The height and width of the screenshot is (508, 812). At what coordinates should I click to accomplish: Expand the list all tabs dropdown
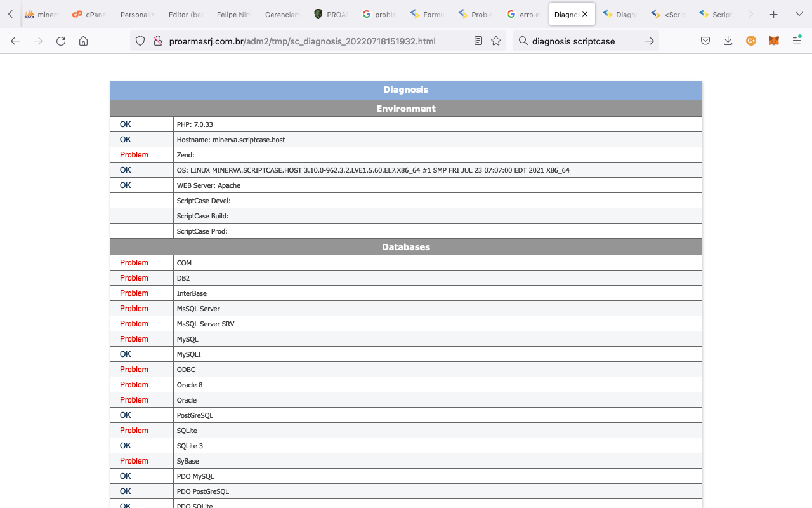(x=799, y=14)
